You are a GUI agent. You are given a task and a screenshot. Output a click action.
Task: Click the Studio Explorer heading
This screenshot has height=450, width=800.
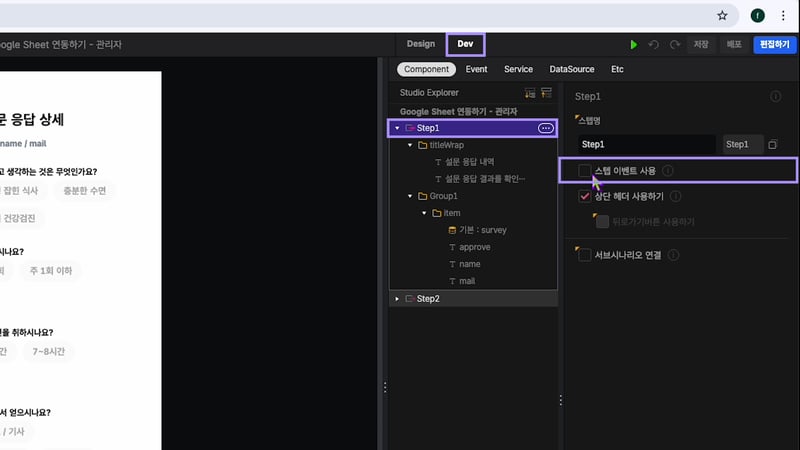[429, 93]
